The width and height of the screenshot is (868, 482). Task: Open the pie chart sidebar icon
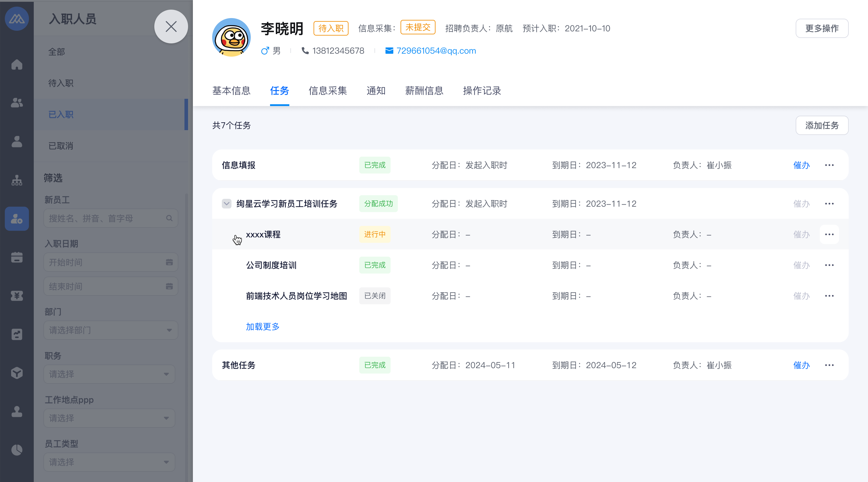[x=17, y=450]
